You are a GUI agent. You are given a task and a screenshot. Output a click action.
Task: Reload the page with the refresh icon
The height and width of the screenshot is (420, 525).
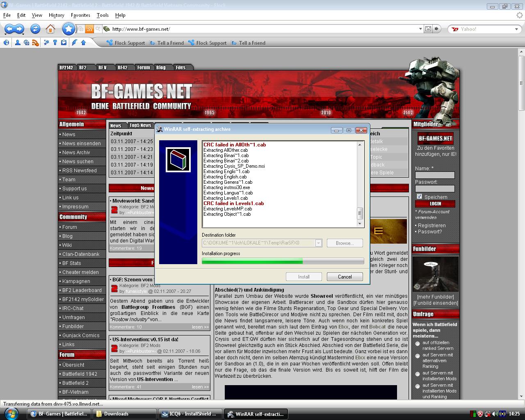pyautogui.click(x=35, y=29)
